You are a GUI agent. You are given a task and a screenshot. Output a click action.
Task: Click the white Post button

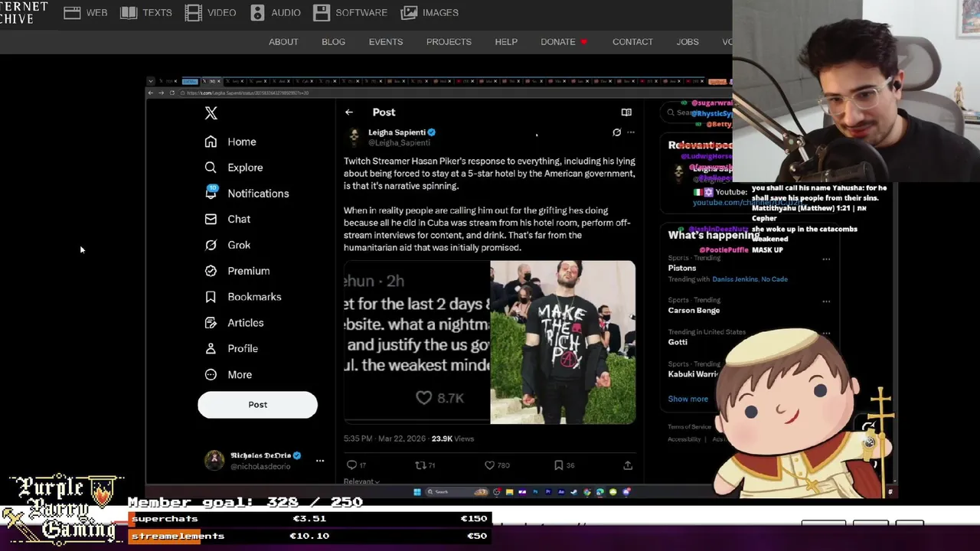(x=257, y=405)
